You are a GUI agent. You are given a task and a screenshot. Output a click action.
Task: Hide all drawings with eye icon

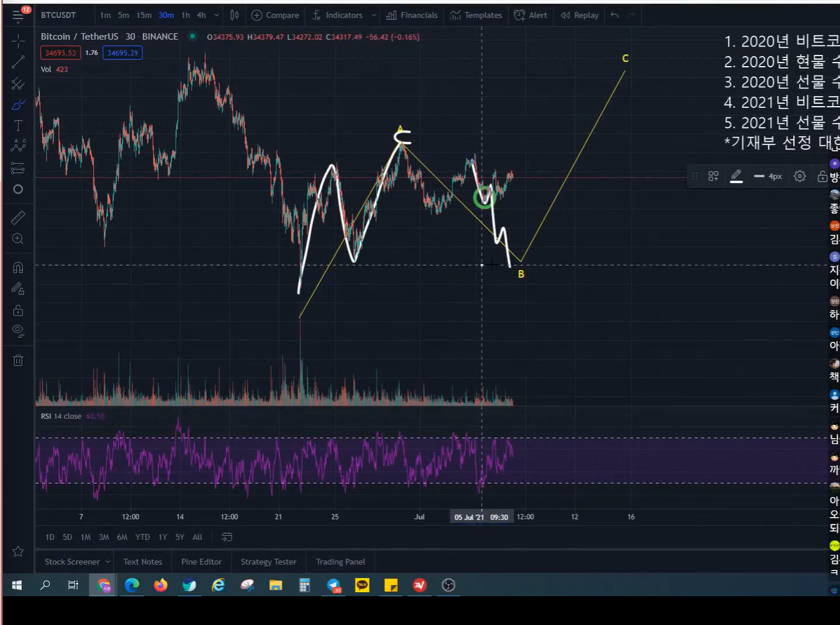18,331
